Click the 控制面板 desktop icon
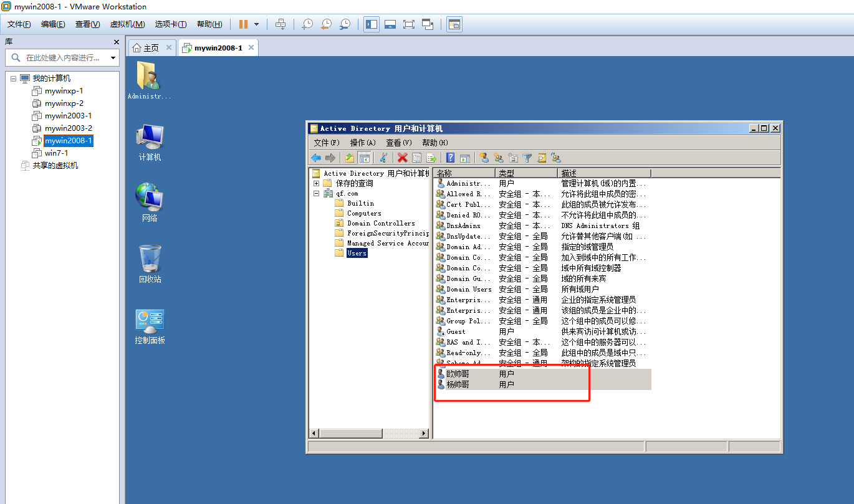The image size is (854, 504). [150, 326]
